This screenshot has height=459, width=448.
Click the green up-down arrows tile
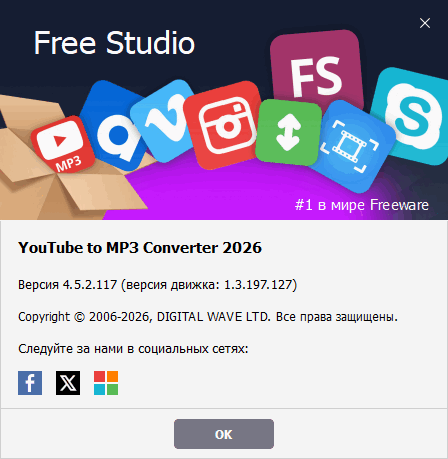[x=288, y=132]
